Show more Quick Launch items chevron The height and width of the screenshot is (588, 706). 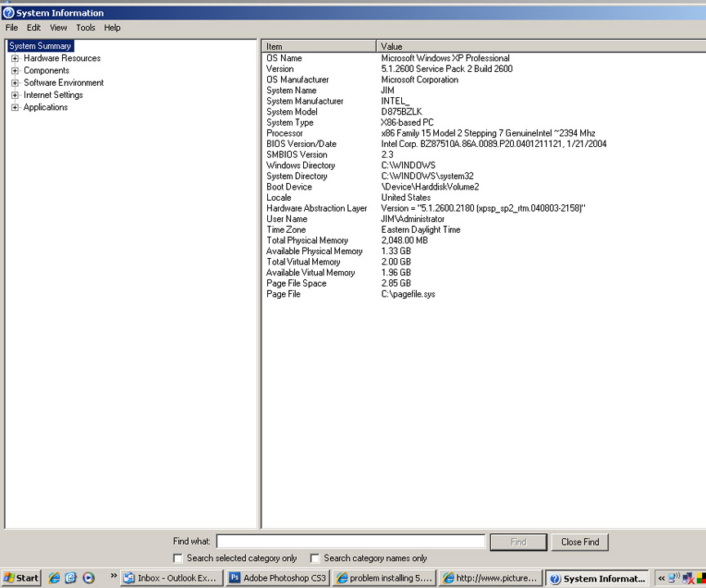click(114, 576)
